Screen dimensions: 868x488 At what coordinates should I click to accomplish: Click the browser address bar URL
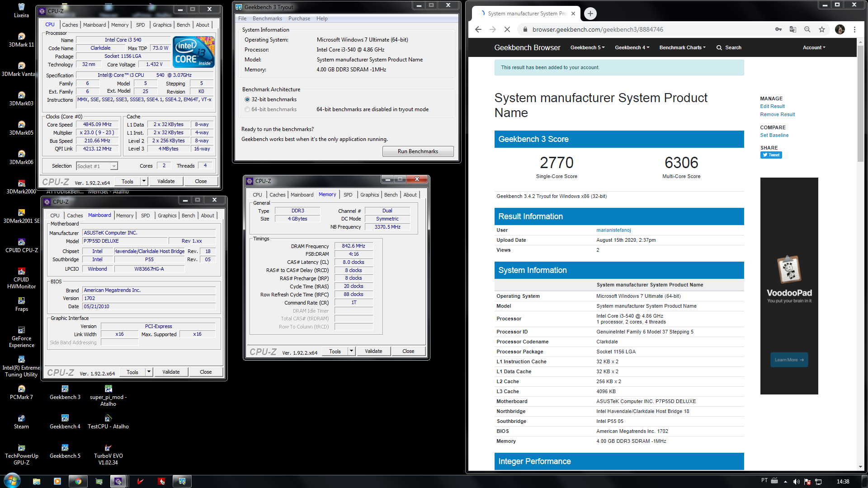tap(598, 29)
